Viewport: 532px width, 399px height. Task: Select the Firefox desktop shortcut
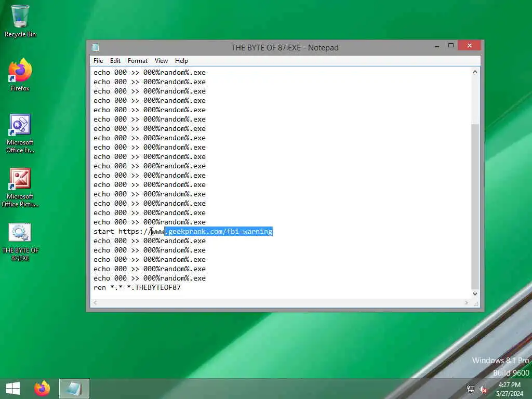click(x=20, y=75)
